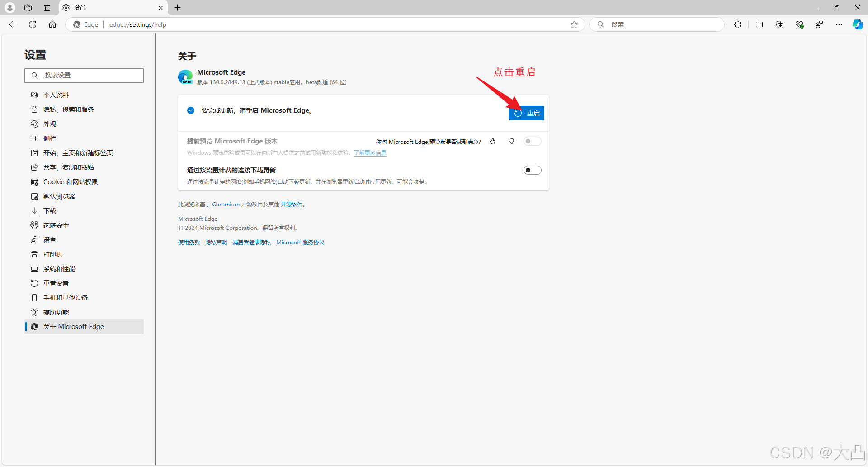Select 个人资料 in settings sidebar

pyautogui.click(x=84, y=95)
